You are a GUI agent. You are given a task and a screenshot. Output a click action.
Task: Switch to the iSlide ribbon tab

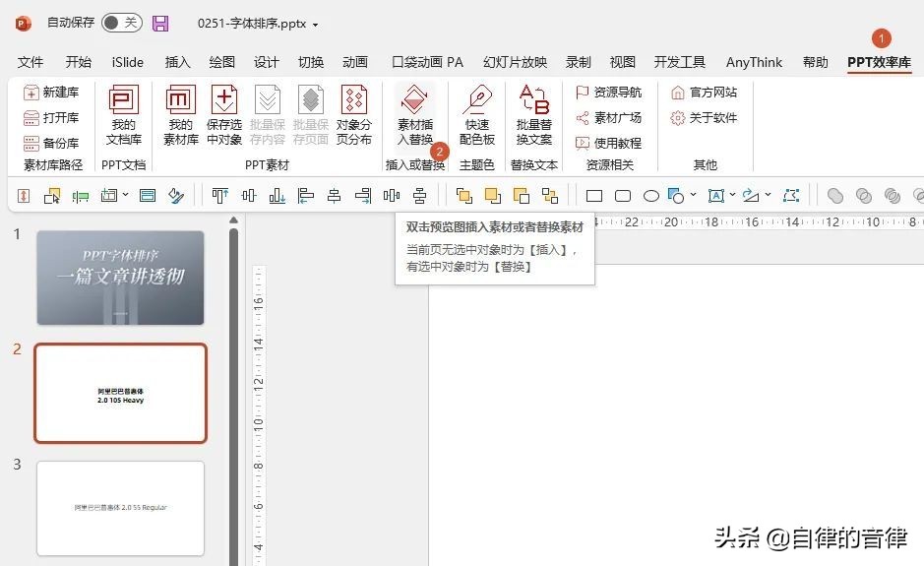click(127, 62)
